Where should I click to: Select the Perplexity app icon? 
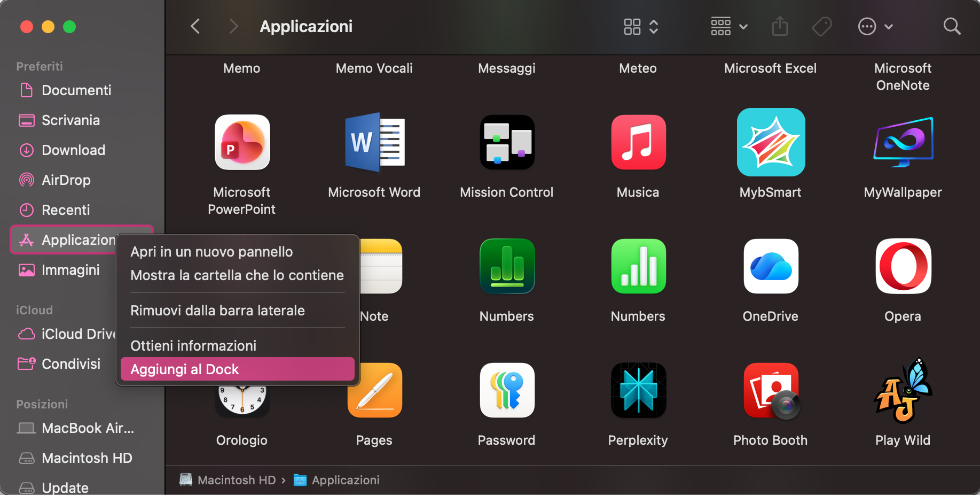638,390
